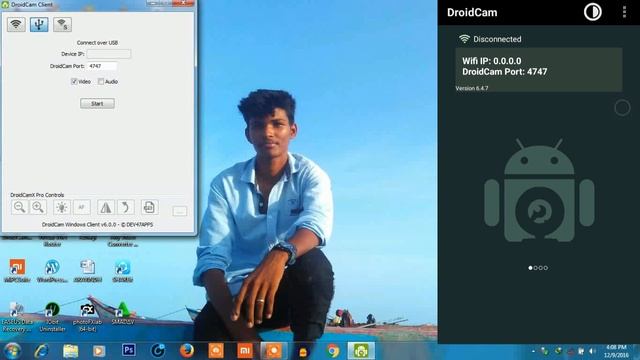Enable the Video checkbox

74,82
